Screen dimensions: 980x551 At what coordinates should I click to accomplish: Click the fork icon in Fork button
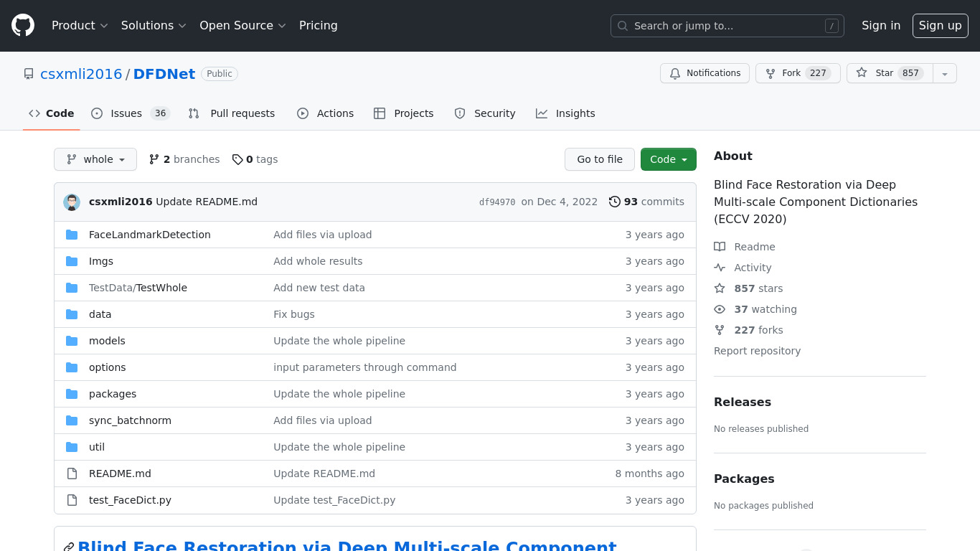pyautogui.click(x=771, y=73)
